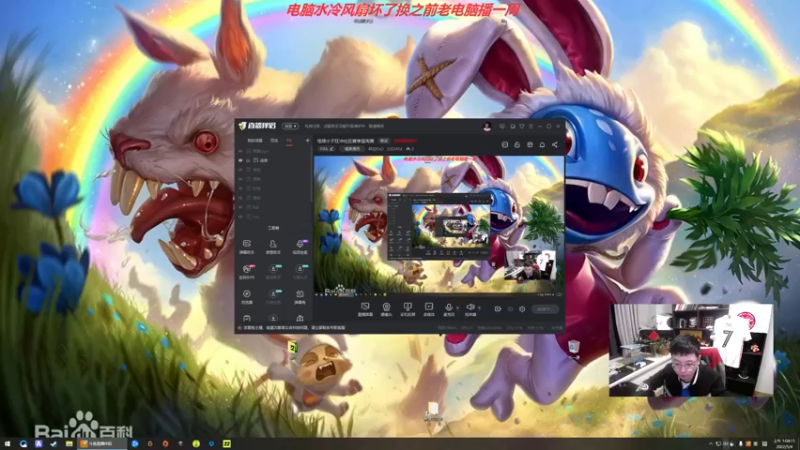Screen dimensions: 800x450
Task: Open the speaker options arrow beside the speaker
Action: [x=479, y=308]
